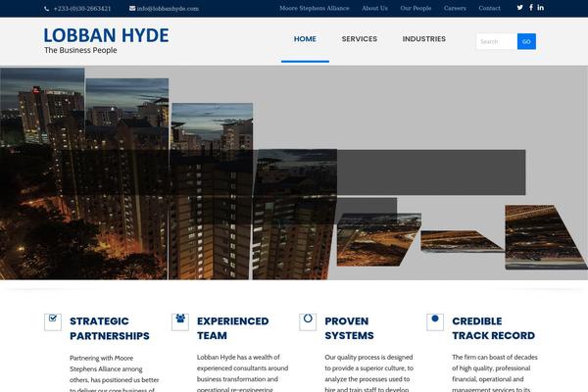Click the phone icon in top bar
The width and height of the screenshot is (588, 392).
[x=46, y=9]
